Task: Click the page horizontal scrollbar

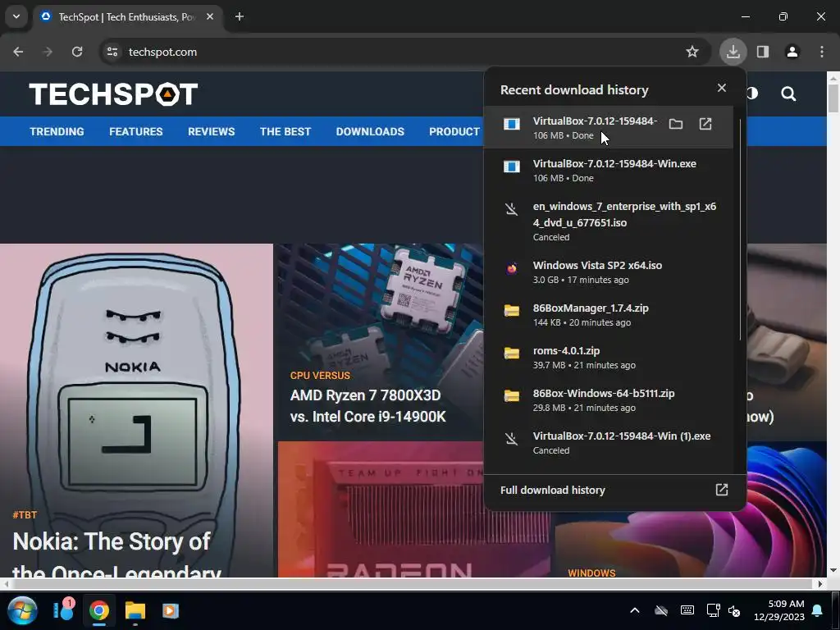Action: pyautogui.click(x=413, y=583)
